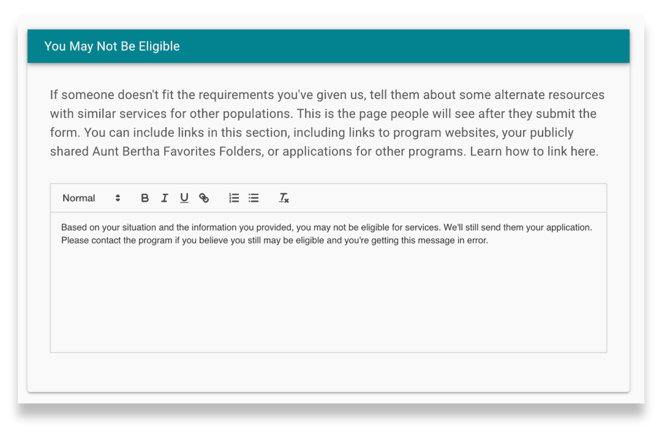This screenshot has height=434, width=670.
Task: Toggle italic formatting in the editor
Action: pos(165,198)
